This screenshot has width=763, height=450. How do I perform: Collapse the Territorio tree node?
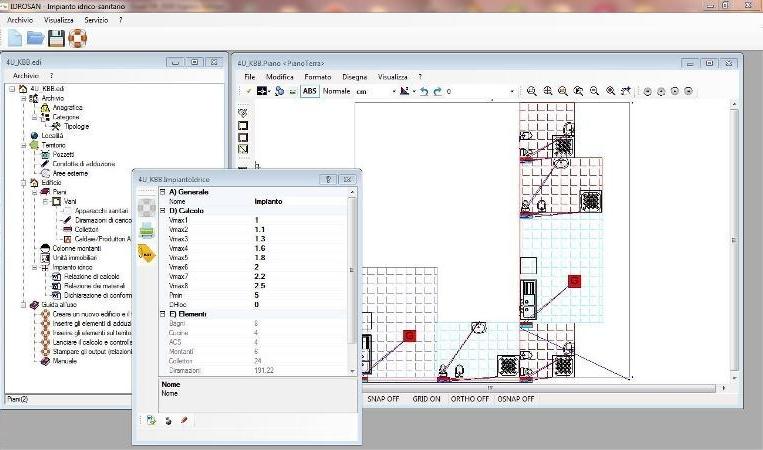click(23, 145)
